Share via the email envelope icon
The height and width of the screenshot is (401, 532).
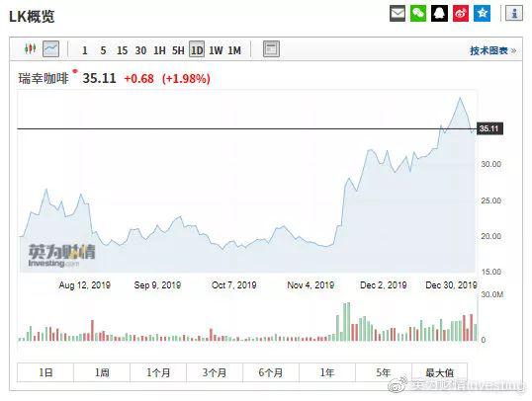click(398, 14)
